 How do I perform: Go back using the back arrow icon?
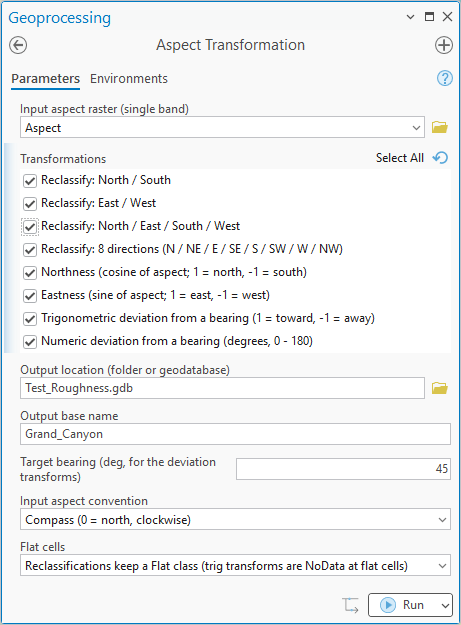18,45
